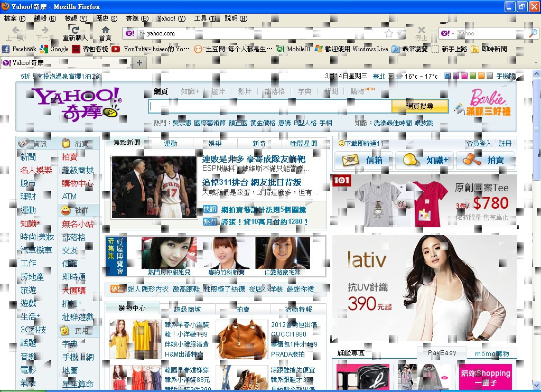Open the YouTube bookmark
The width and height of the screenshot is (541, 392).
point(151,49)
